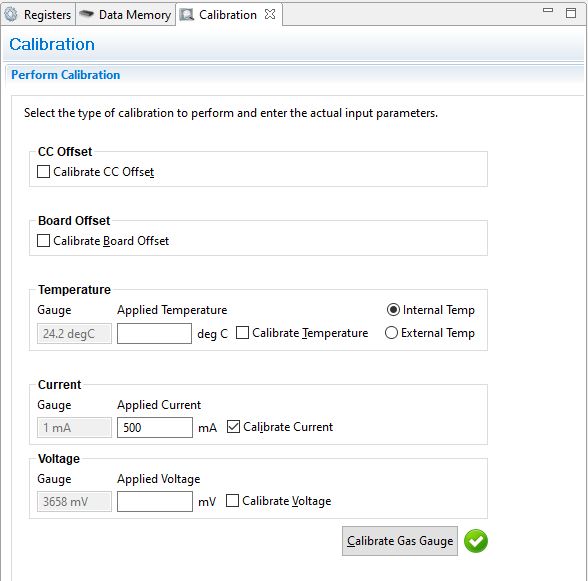Uncheck the Calibrate Current checkbox
This screenshot has width=588, height=581.
[x=233, y=426]
